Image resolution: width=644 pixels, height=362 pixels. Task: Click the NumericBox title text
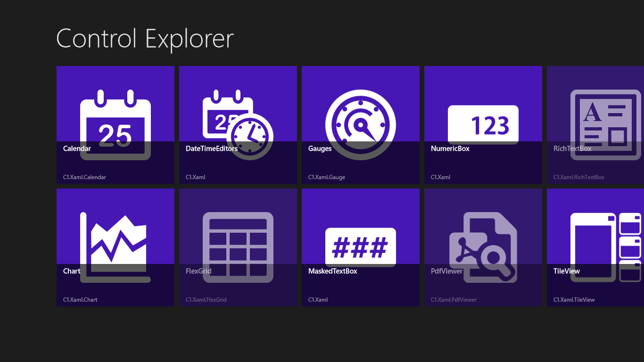(x=450, y=148)
